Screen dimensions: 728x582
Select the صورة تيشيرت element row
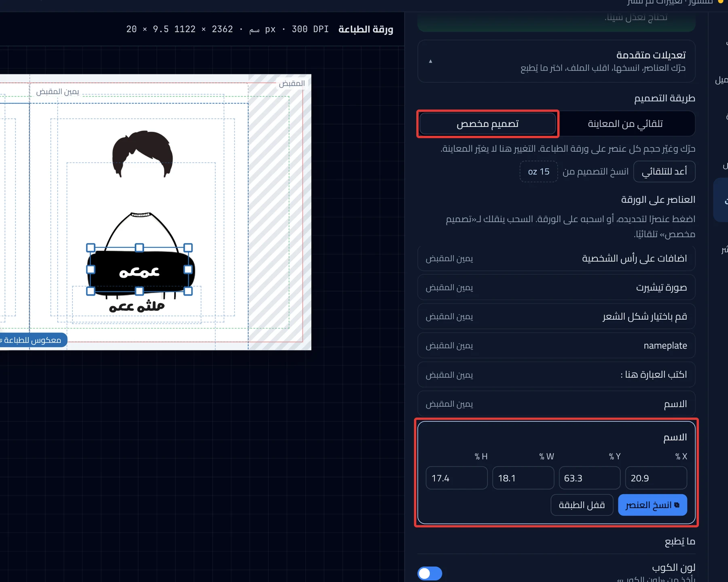556,287
